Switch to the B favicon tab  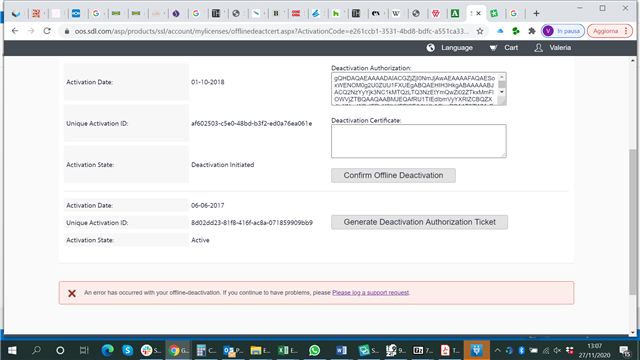[276, 13]
